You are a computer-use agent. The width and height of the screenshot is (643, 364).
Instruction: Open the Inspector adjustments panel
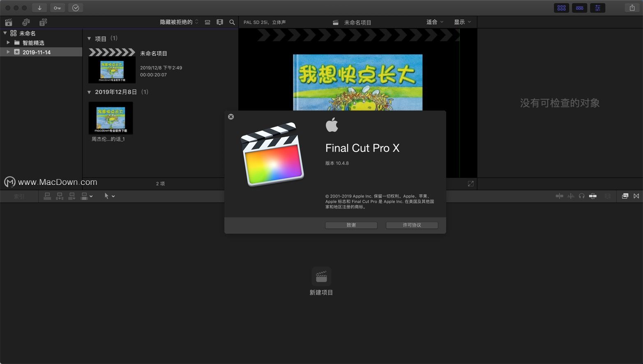point(597,7)
